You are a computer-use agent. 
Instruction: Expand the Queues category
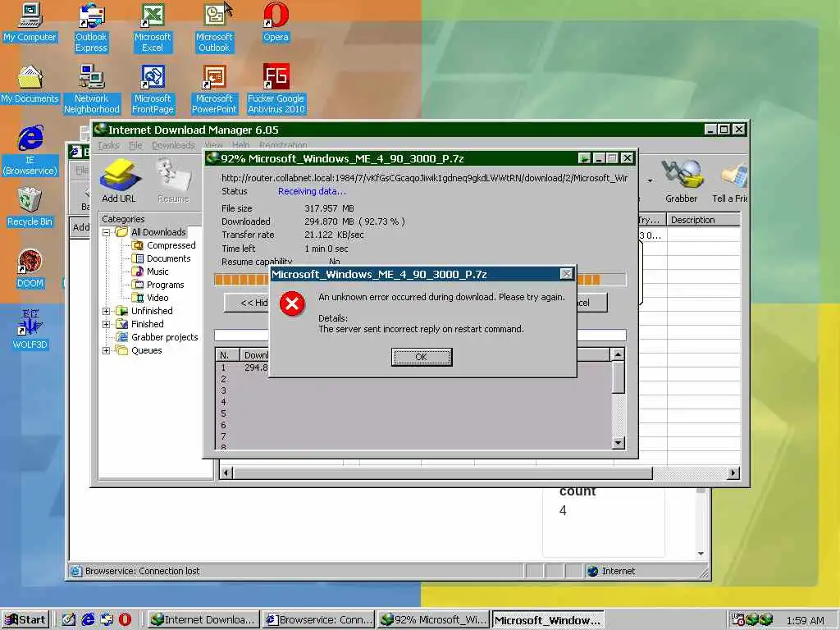(106, 350)
